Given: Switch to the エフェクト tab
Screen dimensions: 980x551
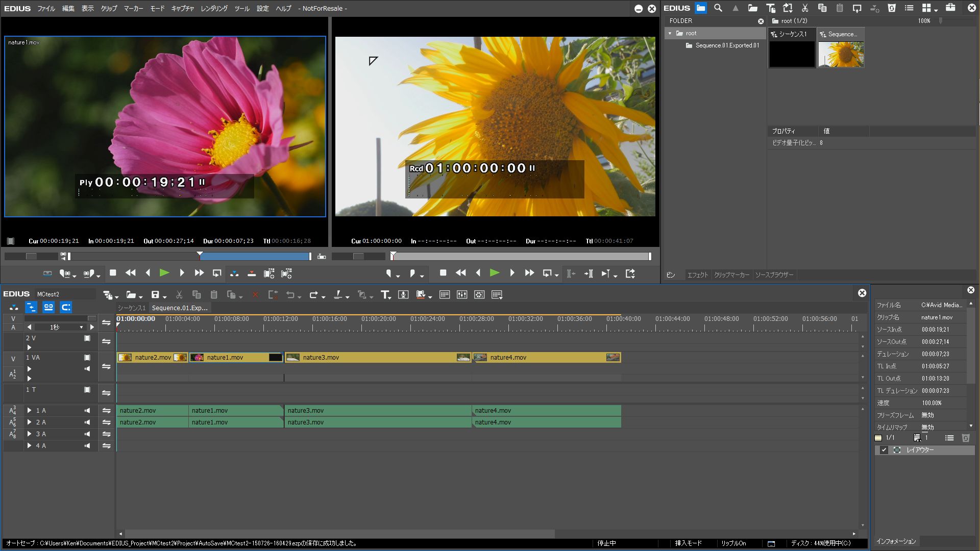Looking at the screenshot, I should point(697,275).
